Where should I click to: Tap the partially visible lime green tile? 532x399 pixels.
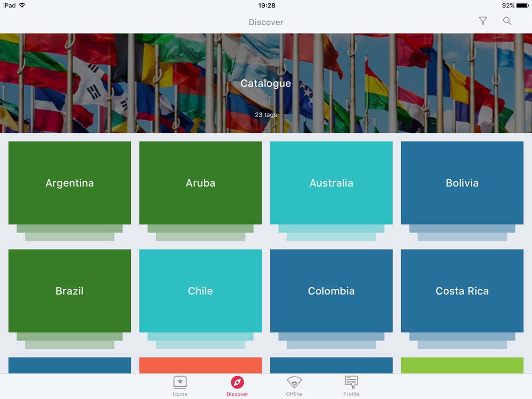[462, 365]
